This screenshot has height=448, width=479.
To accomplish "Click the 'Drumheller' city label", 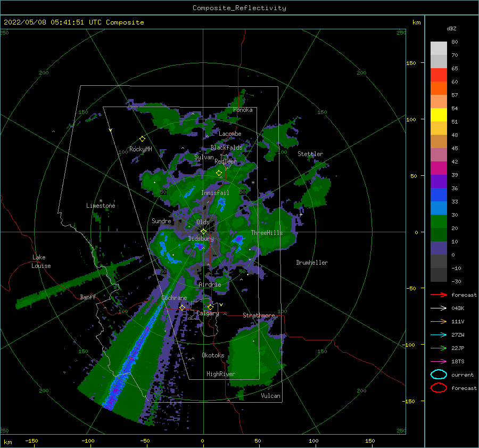I will 312,263.
